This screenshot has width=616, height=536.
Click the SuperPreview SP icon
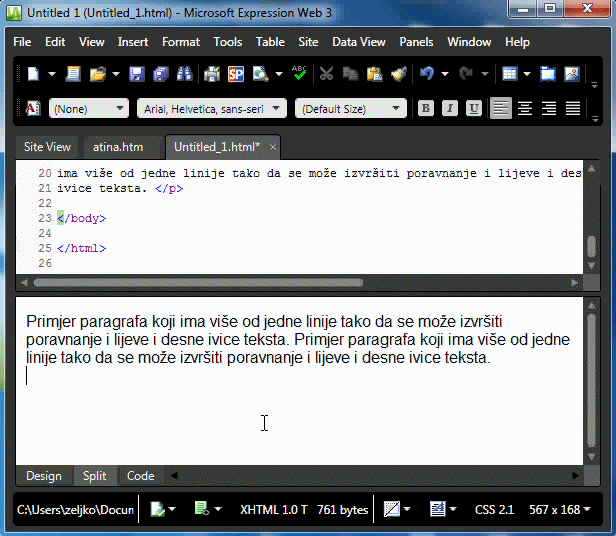(236, 74)
